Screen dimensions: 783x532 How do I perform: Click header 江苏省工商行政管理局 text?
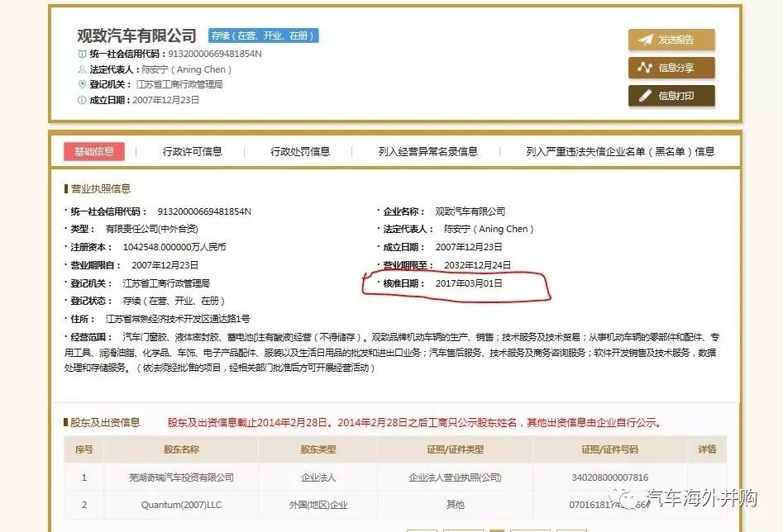point(179,84)
